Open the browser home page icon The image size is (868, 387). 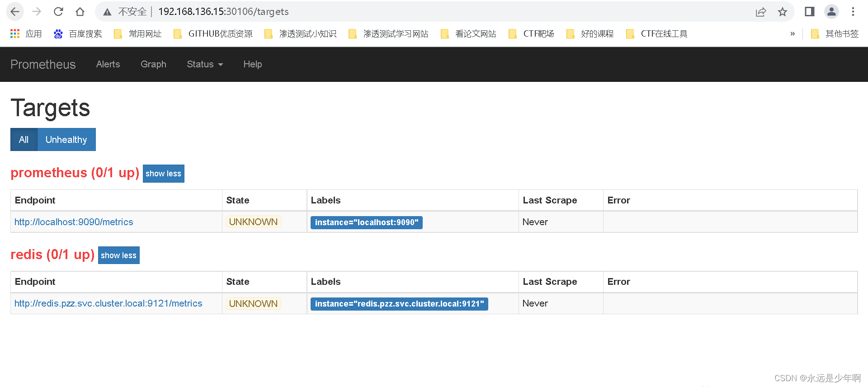point(80,12)
